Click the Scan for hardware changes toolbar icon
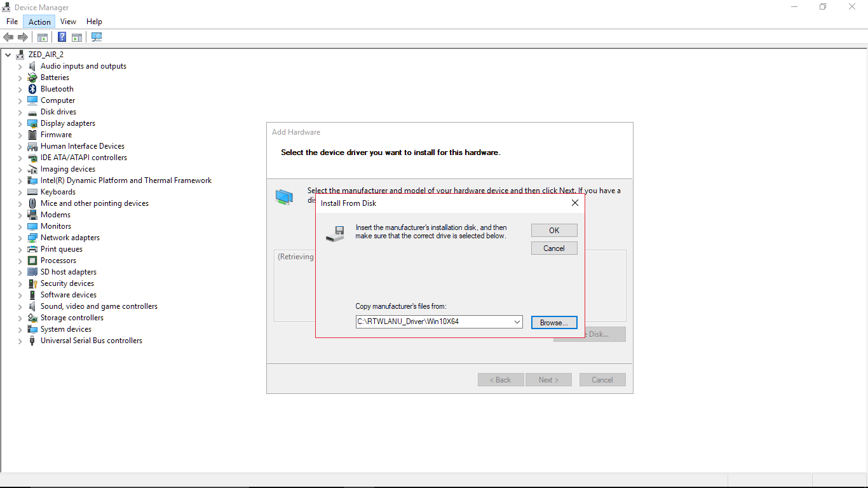Screen dimensions: 868x488 (x=97, y=37)
